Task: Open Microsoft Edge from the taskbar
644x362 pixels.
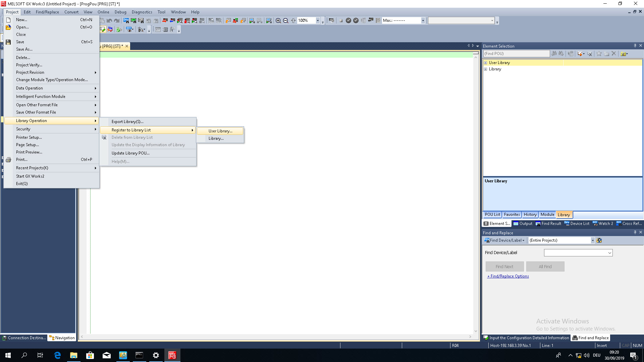Action: (x=57, y=355)
